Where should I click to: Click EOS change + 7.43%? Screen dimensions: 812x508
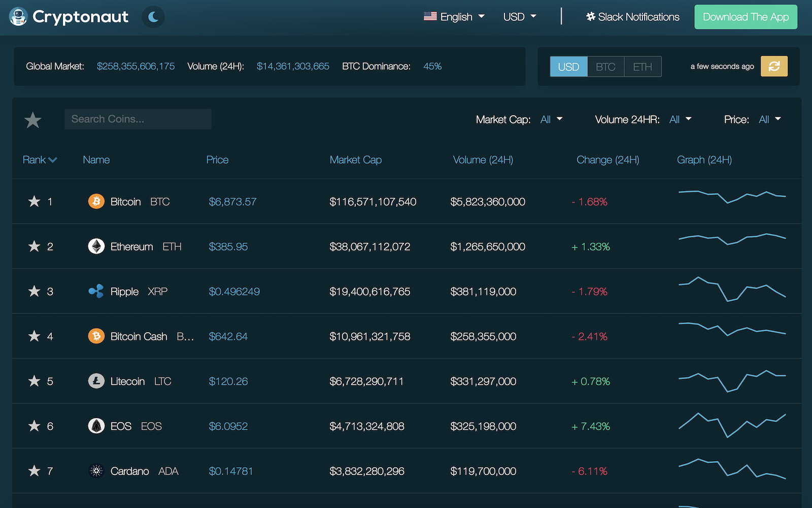pos(591,426)
